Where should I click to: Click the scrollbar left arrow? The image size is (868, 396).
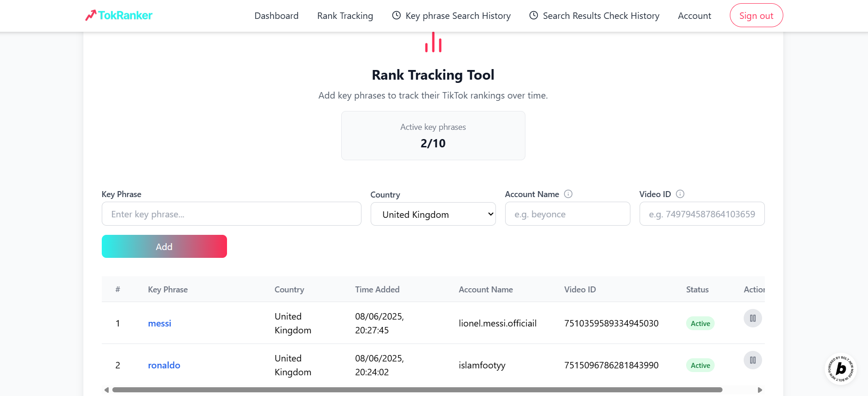point(106,390)
